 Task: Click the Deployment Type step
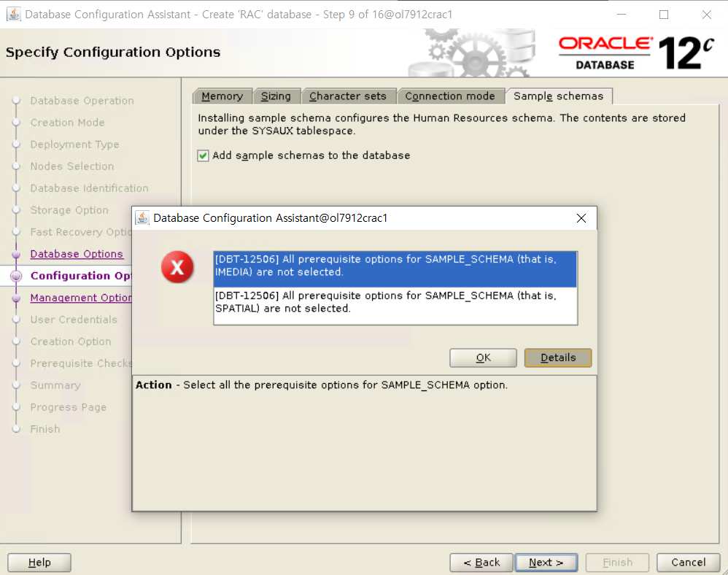coord(74,144)
